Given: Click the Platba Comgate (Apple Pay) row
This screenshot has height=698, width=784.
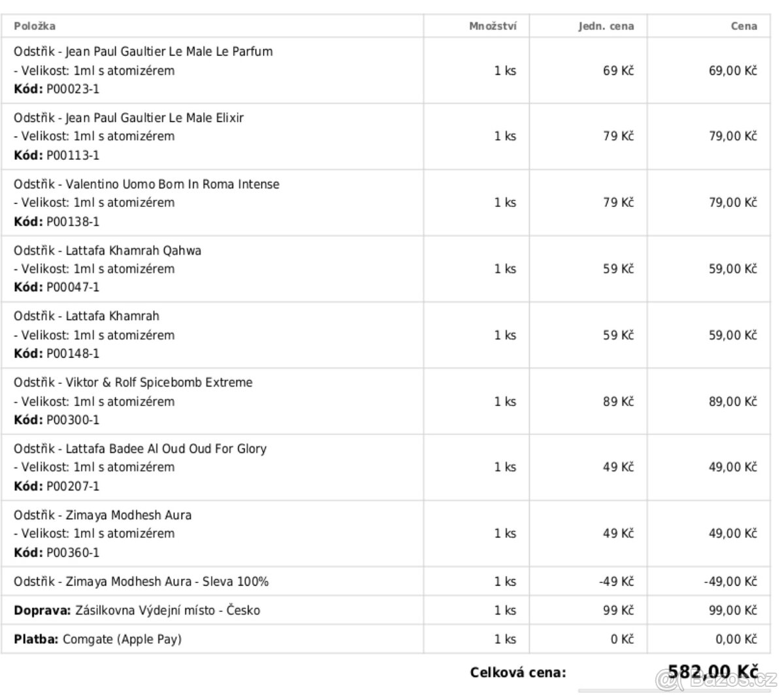Looking at the screenshot, I should coord(97,639).
